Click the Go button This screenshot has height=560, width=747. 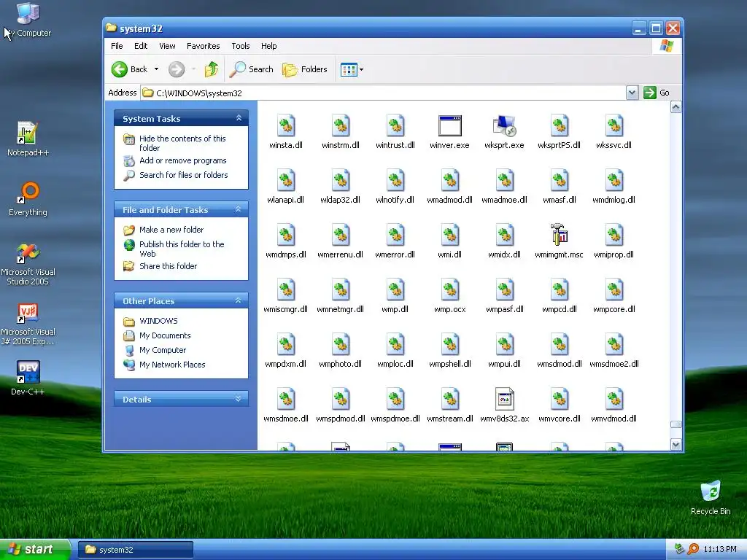point(657,93)
